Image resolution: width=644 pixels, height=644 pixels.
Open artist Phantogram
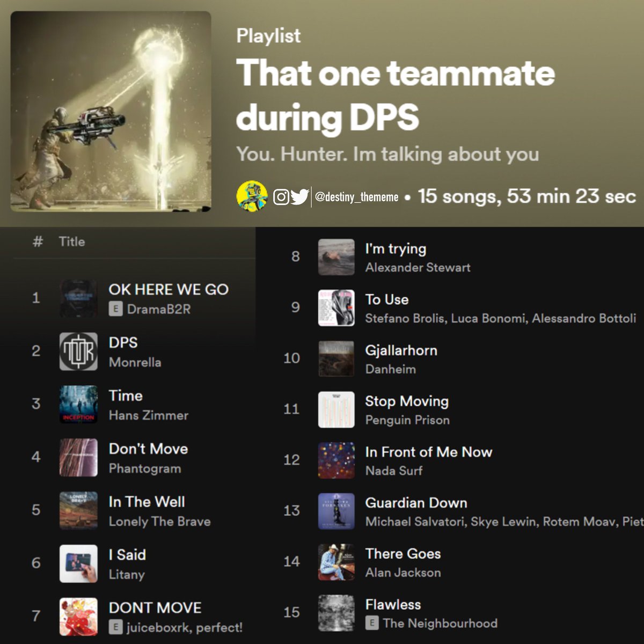coord(145,469)
